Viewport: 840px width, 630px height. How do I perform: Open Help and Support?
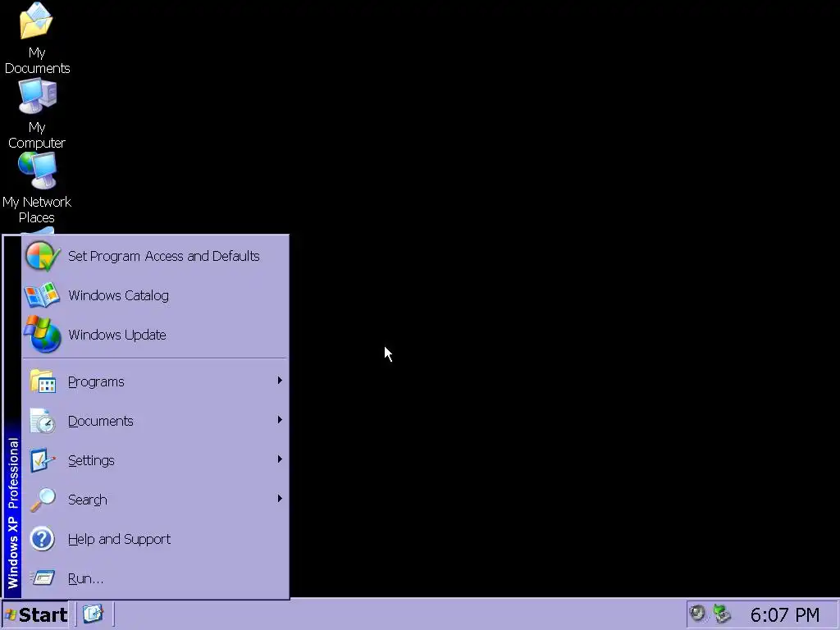[155, 539]
